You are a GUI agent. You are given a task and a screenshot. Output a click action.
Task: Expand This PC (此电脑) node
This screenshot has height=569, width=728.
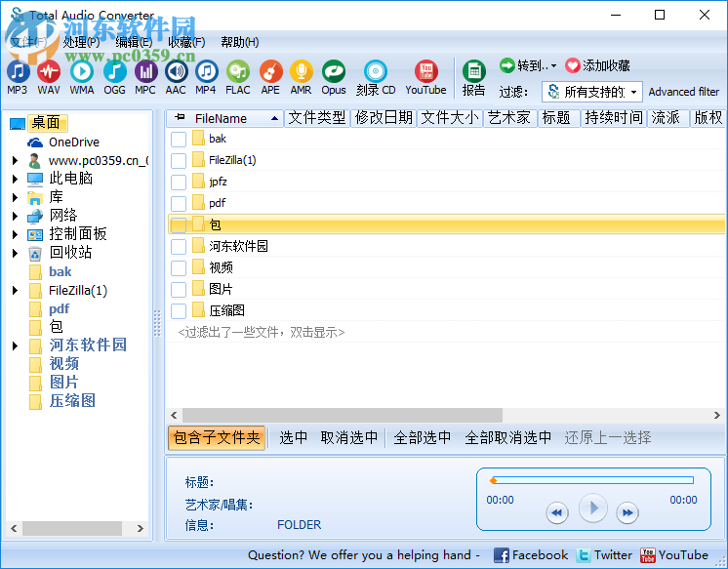click(x=15, y=179)
